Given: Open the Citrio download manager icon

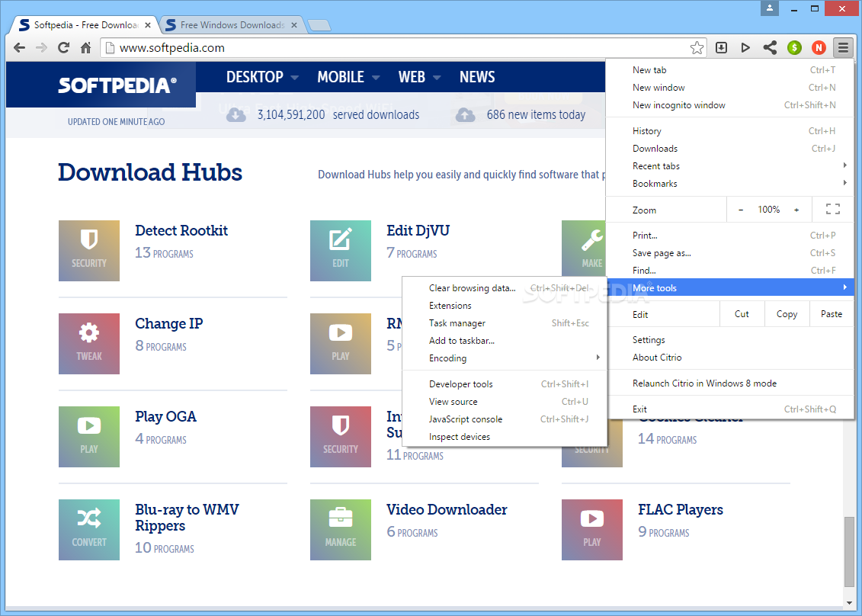Looking at the screenshot, I should click(721, 48).
